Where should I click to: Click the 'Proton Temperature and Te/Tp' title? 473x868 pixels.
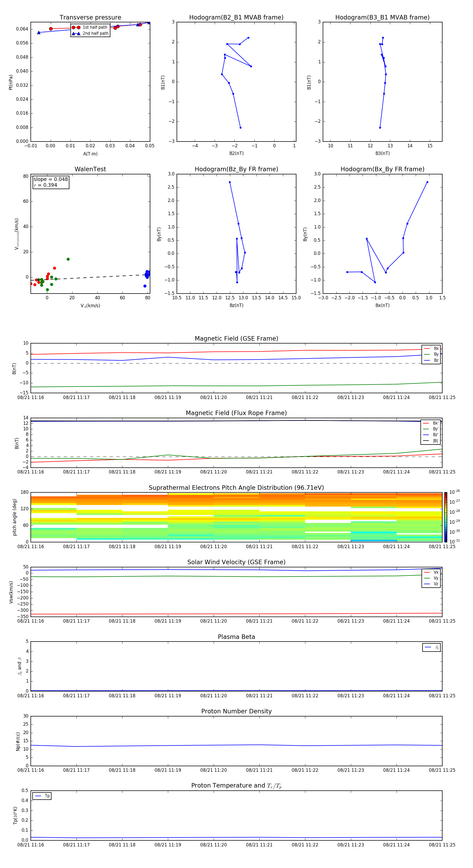tap(236, 786)
